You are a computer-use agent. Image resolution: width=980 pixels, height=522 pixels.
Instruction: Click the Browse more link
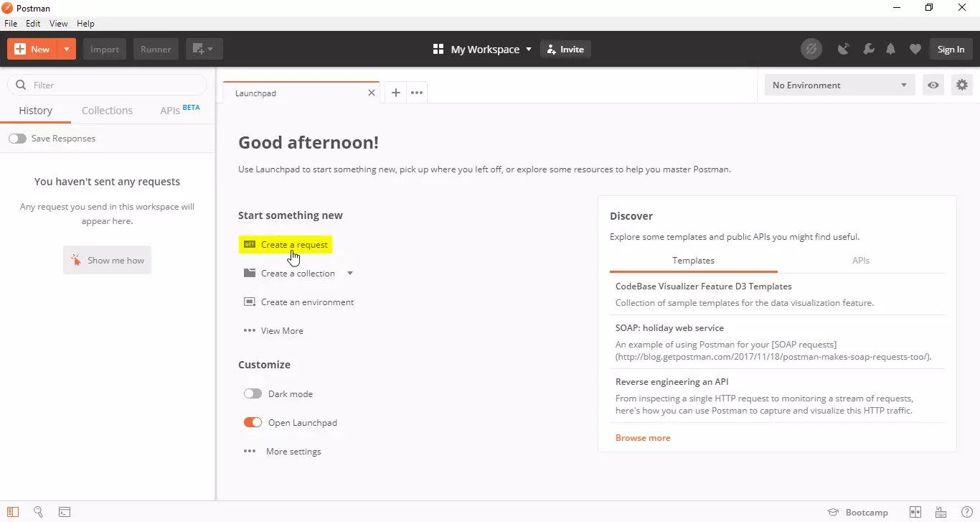(x=643, y=437)
